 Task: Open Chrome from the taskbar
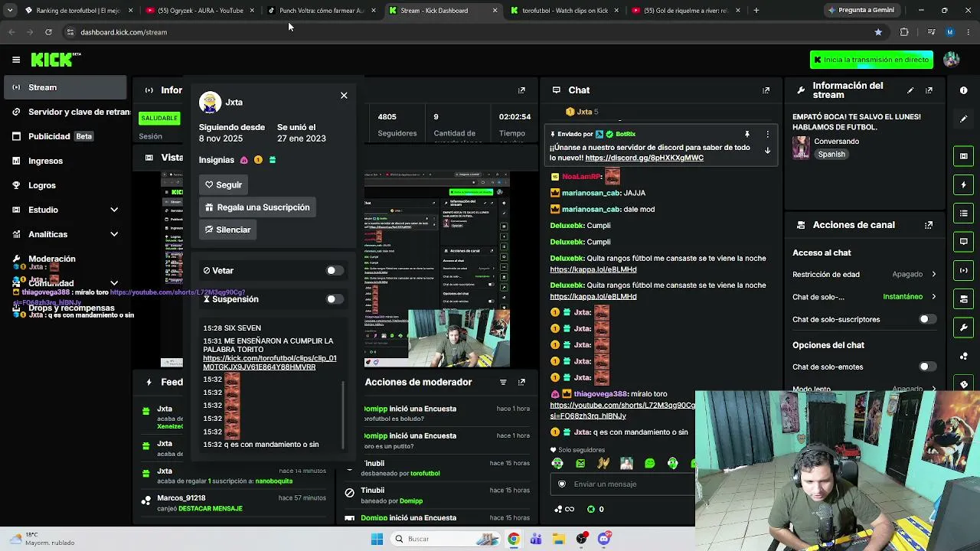tap(513, 539)
